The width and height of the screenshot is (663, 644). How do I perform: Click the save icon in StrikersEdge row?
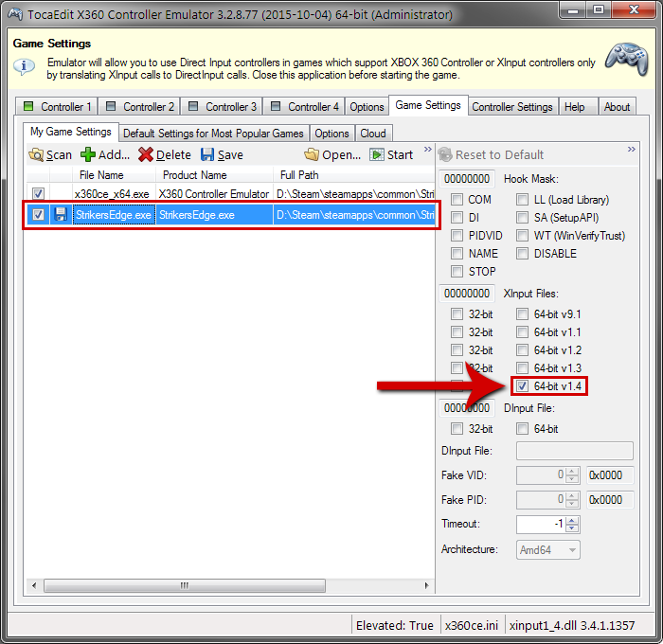(61, 214)
